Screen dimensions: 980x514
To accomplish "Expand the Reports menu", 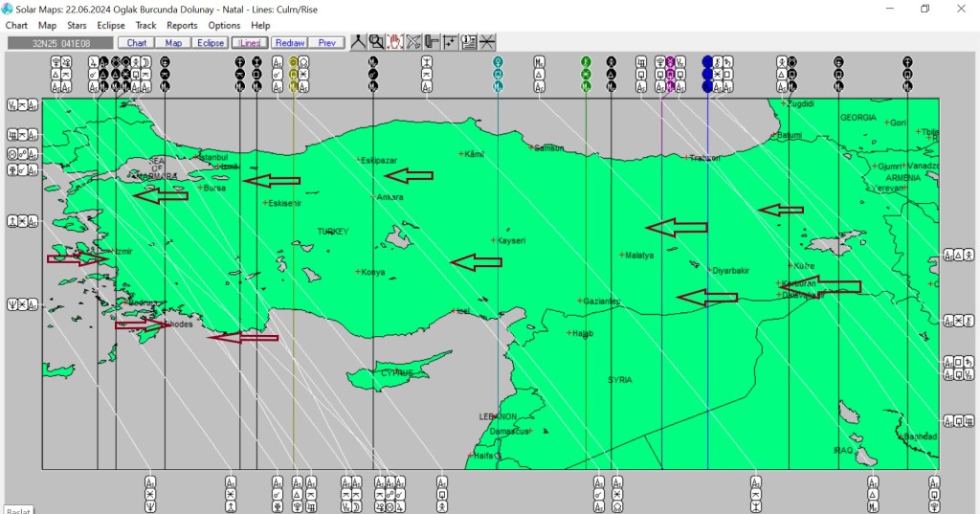I will [182, 26].
